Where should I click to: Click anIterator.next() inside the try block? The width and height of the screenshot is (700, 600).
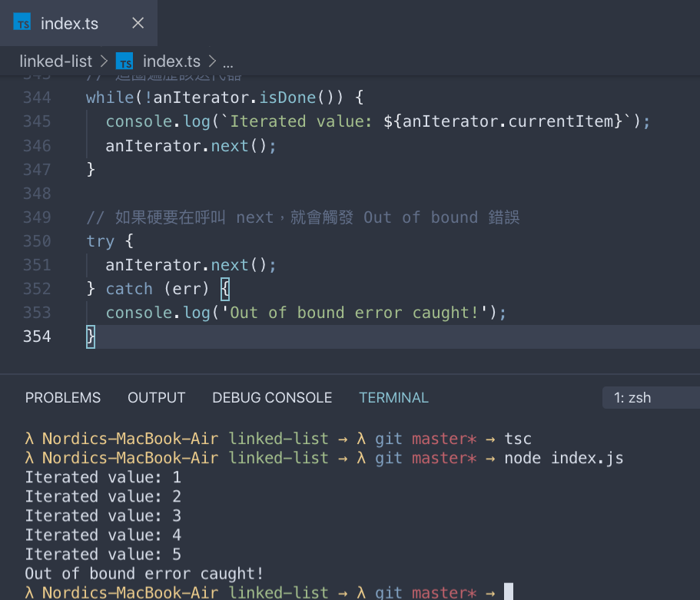[191, 265]
